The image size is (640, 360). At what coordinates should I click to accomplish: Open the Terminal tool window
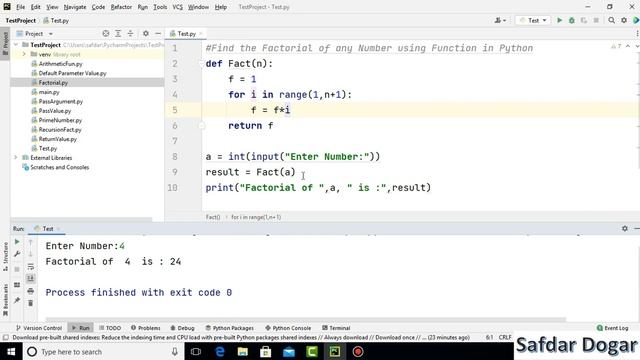coord(336,328)
